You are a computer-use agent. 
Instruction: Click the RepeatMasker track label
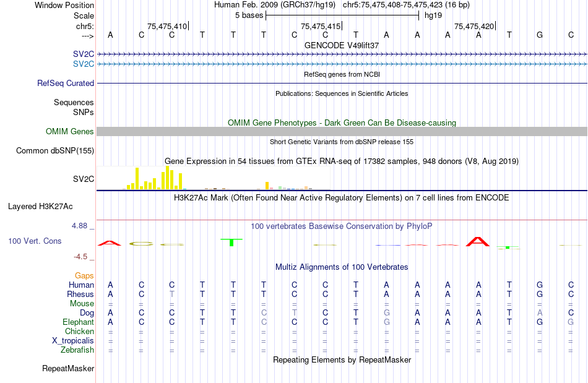click(x=68, y=368)
